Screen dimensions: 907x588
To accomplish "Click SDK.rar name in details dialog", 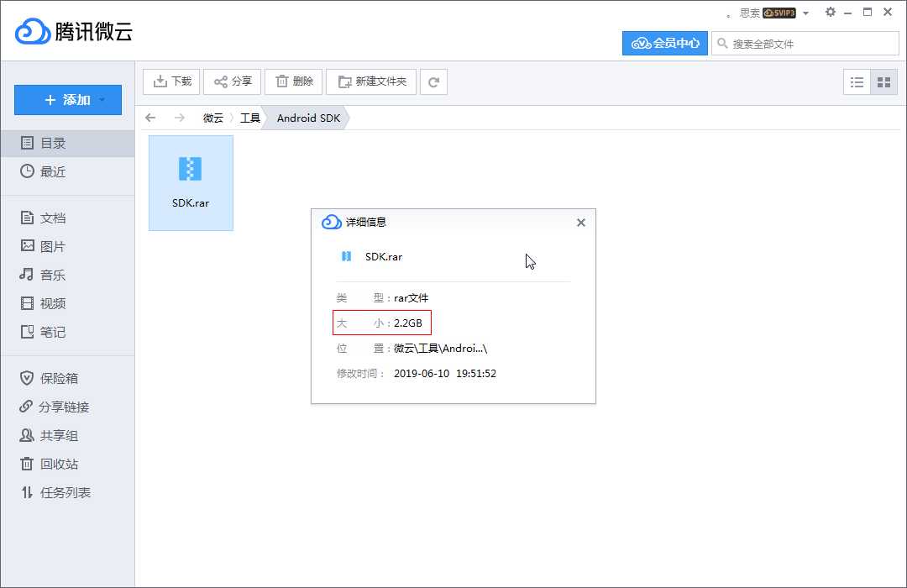I will pos(384,257).
